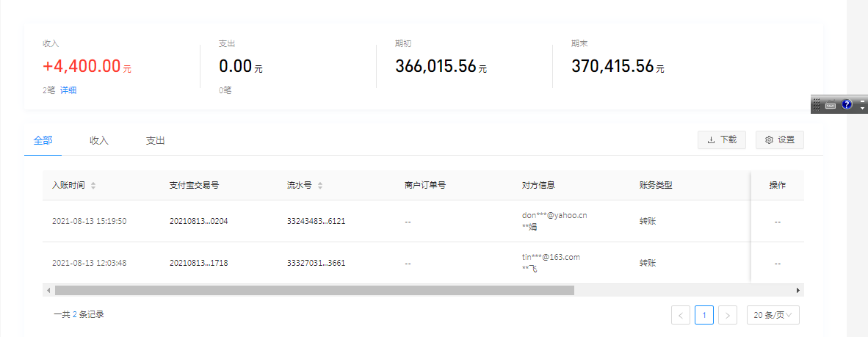Click the scrollbar right arrow

point(798,290)
